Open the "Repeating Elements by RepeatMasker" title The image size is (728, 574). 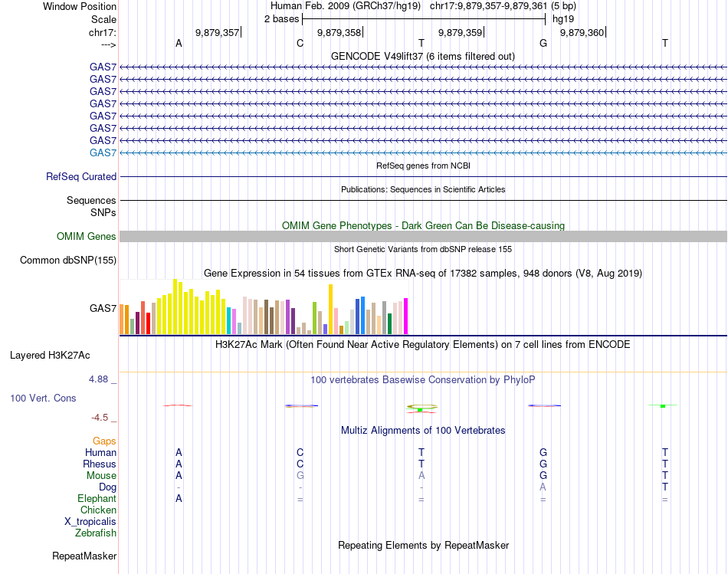(424, 545)
